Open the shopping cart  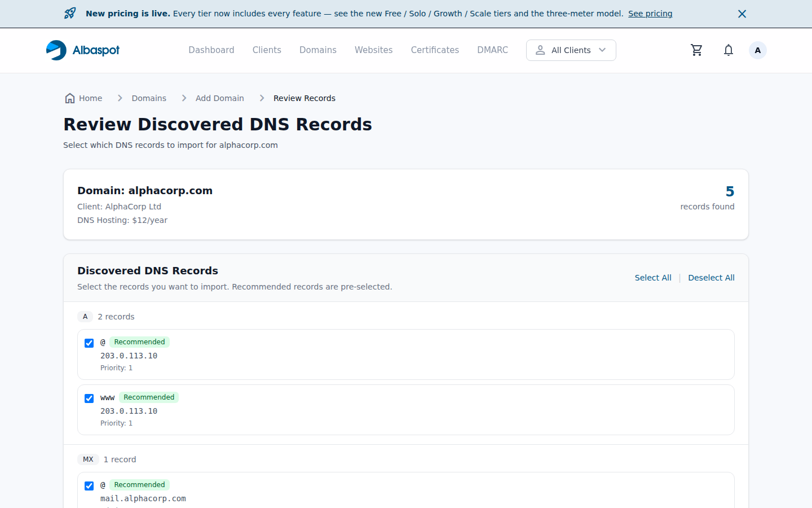697,50
